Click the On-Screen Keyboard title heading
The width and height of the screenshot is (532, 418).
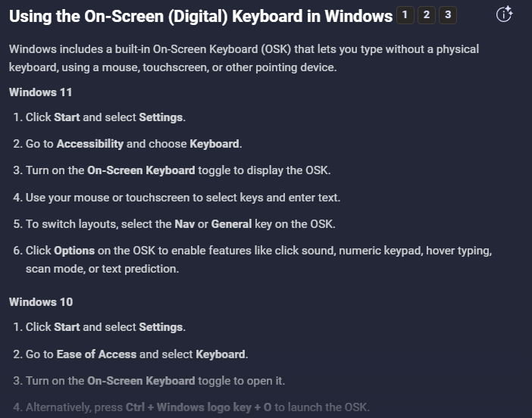coord(201,16)
